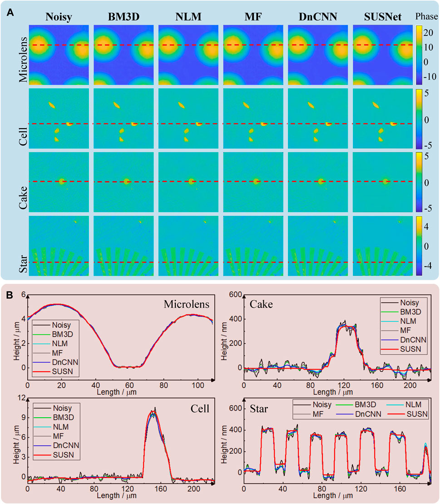Select the BM3D Cake phase image
This screenshot has height=504, width=440.
(124, 182)
